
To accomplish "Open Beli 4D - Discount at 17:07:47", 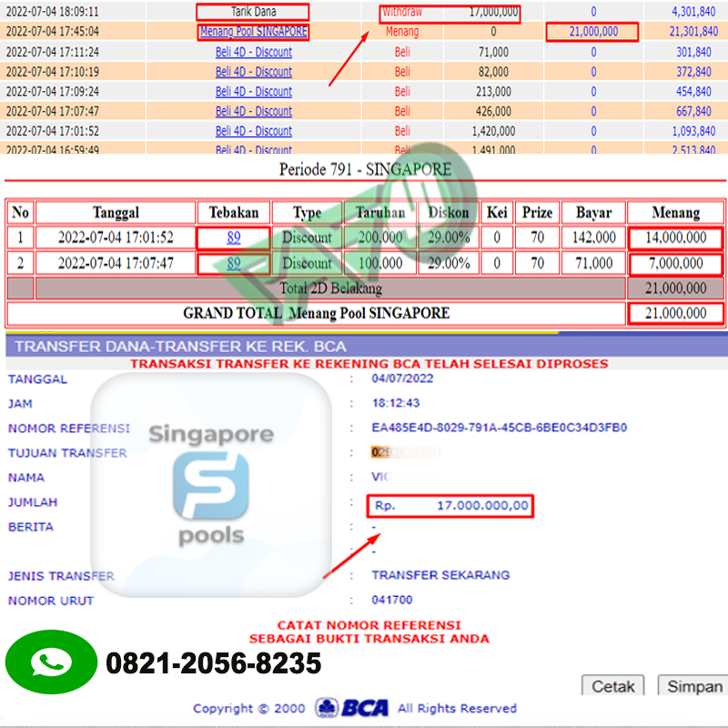I will click(x=254, y=111).
